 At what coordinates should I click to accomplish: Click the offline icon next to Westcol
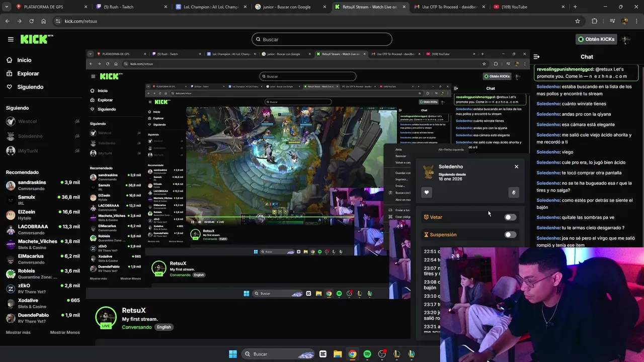point(77,121)
